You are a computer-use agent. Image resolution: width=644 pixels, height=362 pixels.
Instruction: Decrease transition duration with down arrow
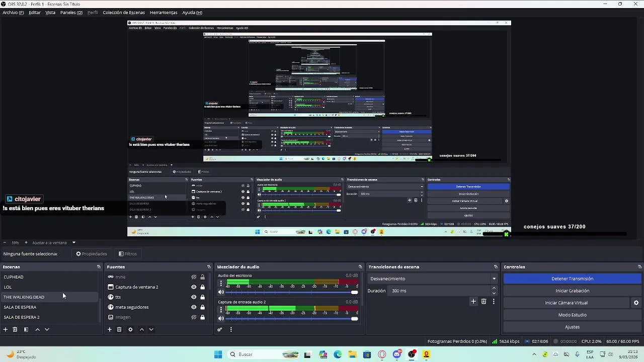[494, 294]
